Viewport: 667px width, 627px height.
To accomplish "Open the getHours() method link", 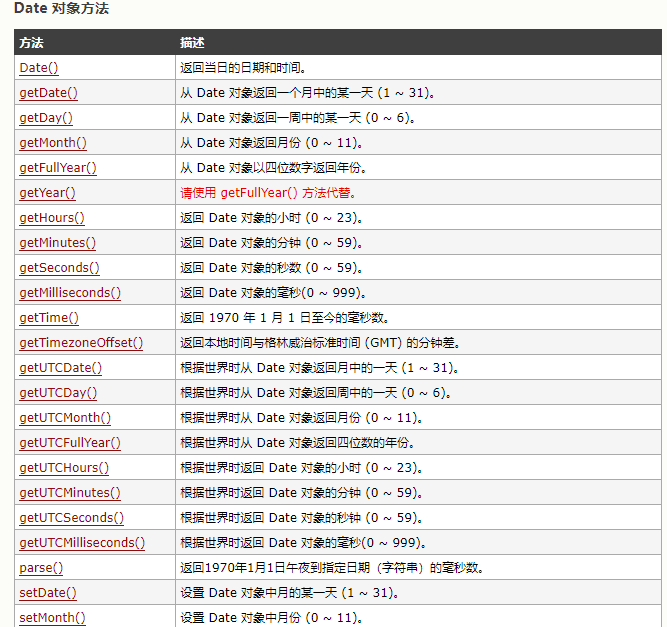I will (52, 218).
